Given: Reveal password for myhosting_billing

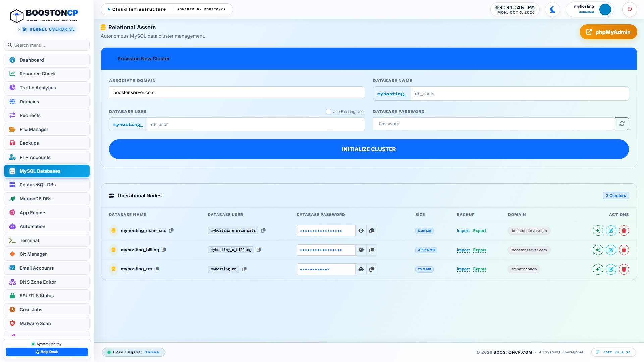Looking at the screenshot, I should pos(361,250).
